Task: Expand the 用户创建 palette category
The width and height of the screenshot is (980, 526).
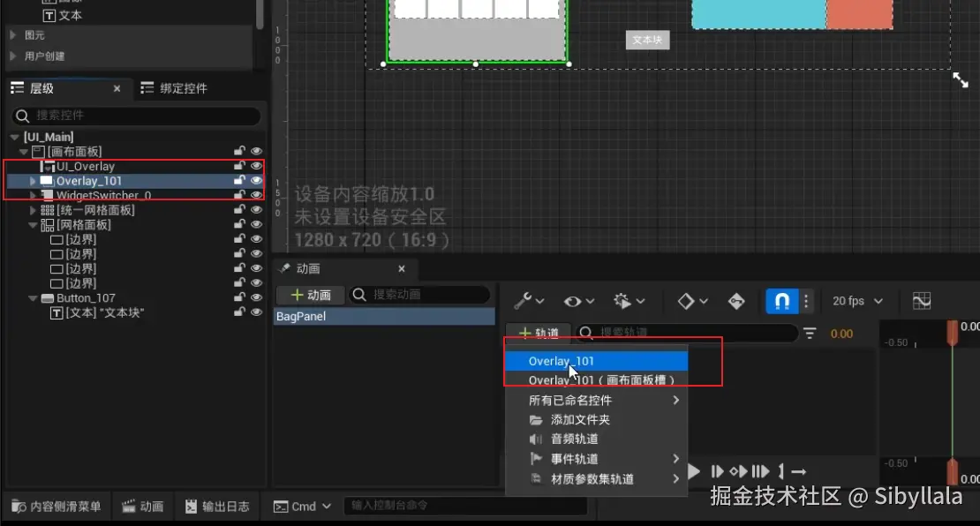Action: [x=13, y=56]
